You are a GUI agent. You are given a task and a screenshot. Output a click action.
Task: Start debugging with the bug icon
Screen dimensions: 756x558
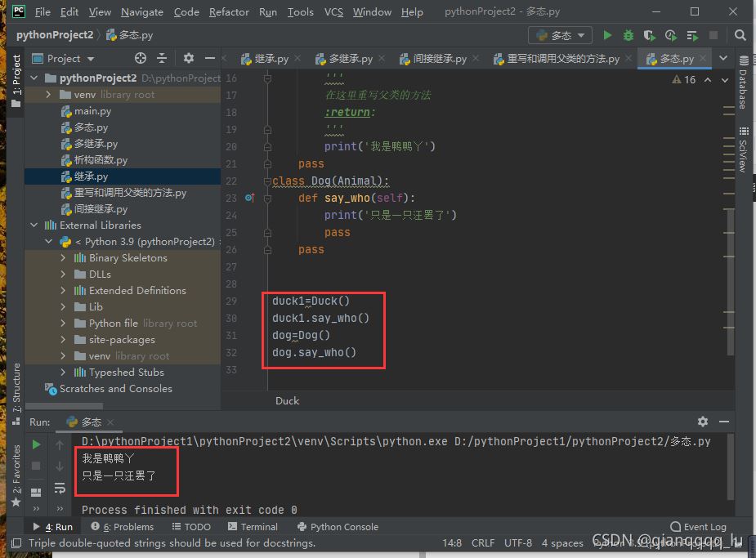point(628,35)
